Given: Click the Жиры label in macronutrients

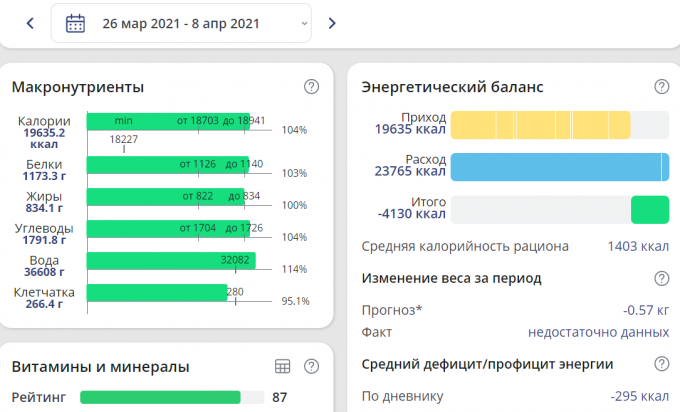Looking at the screenshot, I should tap(43, 196).
